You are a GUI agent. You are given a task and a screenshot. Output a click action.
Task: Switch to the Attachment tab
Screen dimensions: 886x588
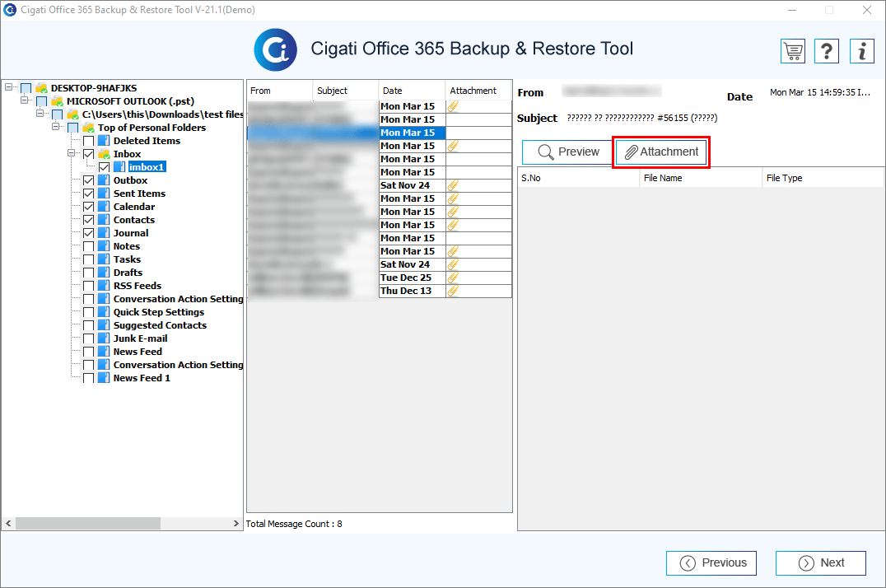(661, 152)
